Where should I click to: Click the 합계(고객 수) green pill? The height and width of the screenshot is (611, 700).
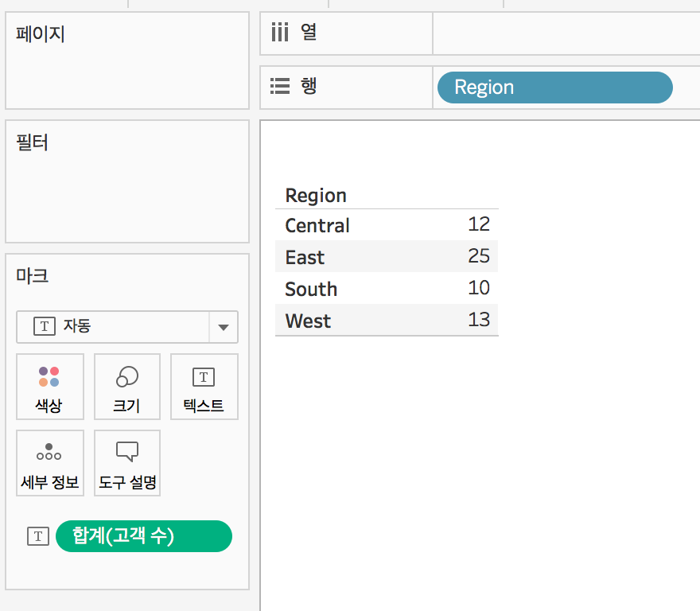coord(143,536)
